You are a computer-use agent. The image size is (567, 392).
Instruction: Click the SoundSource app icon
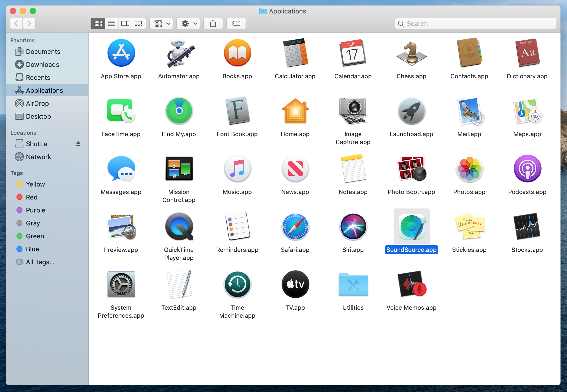412,226
